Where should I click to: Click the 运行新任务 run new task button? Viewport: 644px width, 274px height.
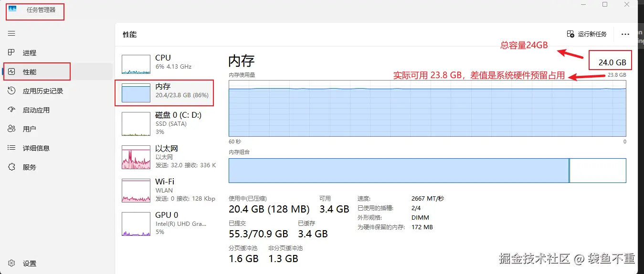tap(587, 34)
